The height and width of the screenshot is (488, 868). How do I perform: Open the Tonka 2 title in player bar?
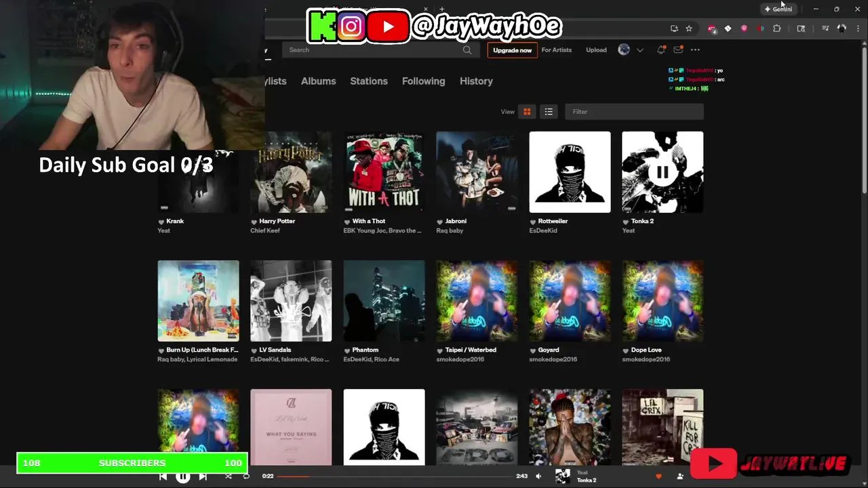click(587, 481)
